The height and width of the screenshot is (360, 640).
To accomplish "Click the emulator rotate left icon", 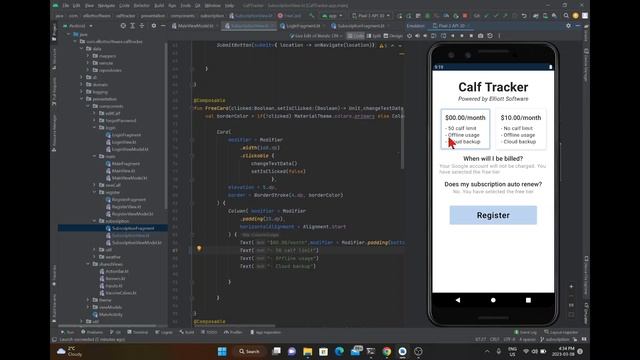I will pos(433,36).
